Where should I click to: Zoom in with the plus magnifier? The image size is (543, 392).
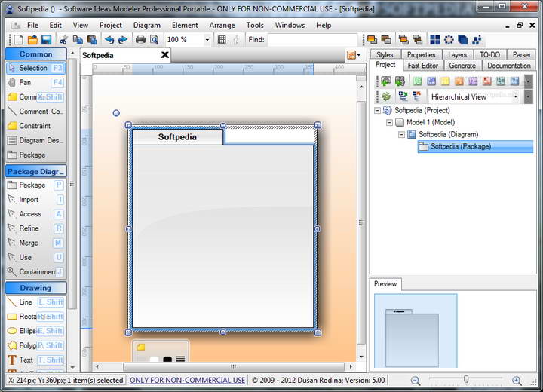[x=517, y=381]
